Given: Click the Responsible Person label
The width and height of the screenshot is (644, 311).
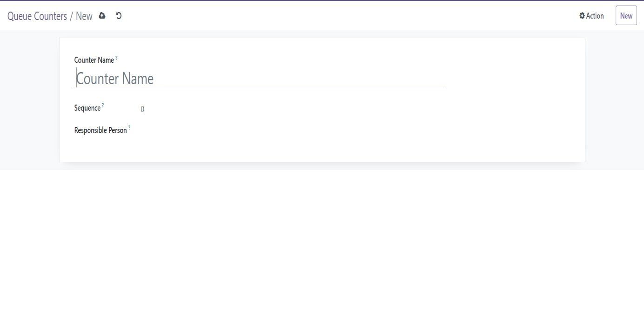Looking at the screenshot, I should (101, 131).
